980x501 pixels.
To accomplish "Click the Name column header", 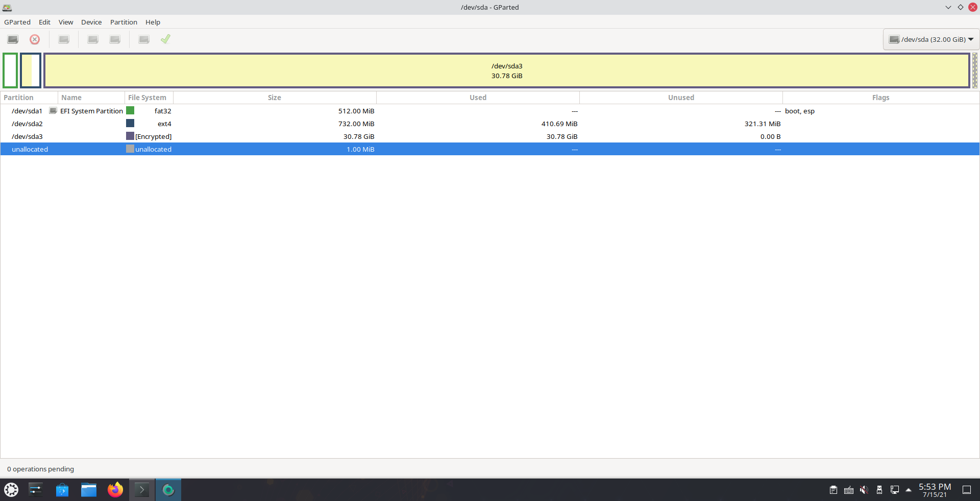I will pos(91,98).
